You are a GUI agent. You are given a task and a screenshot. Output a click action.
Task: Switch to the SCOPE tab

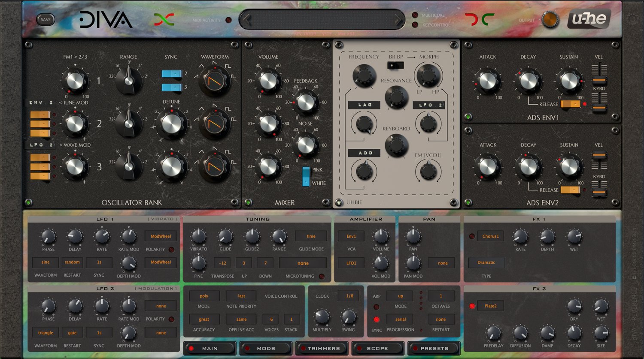point(377,348)
